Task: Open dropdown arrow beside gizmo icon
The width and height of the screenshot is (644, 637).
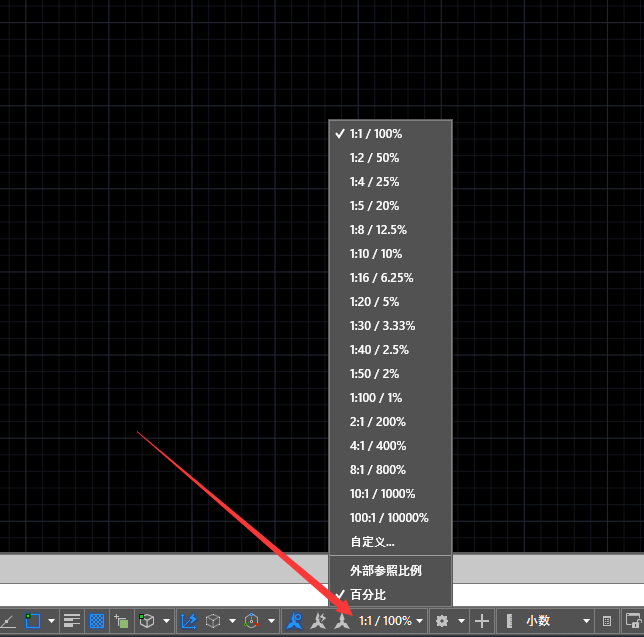Action: point(271,621)
